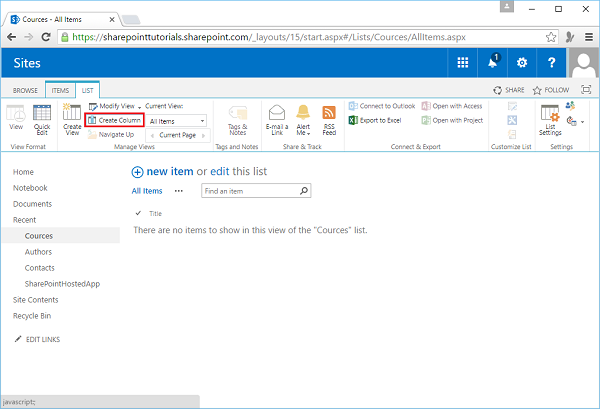Click E-mail a Link icon
Image resolution: width=600 pixels, height=409 pixels.
[277, 119]
